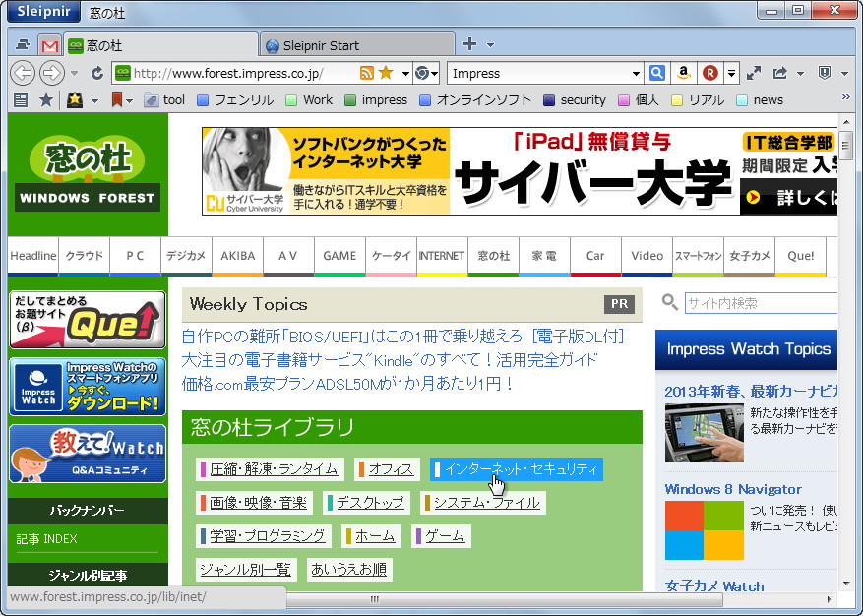Select the Amazon search icon
This screenshot has height=616, width=863.
(x=684, y=73)
